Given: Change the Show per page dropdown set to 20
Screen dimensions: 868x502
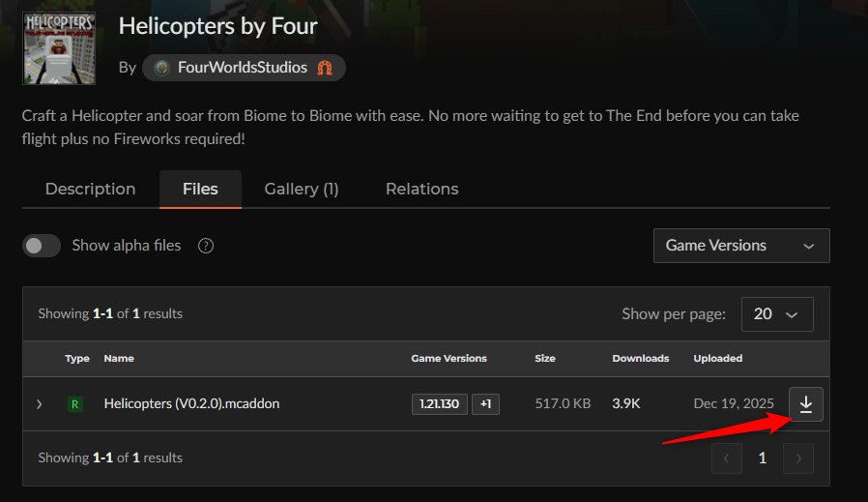Looking at the screenshot, I should 777,314.
